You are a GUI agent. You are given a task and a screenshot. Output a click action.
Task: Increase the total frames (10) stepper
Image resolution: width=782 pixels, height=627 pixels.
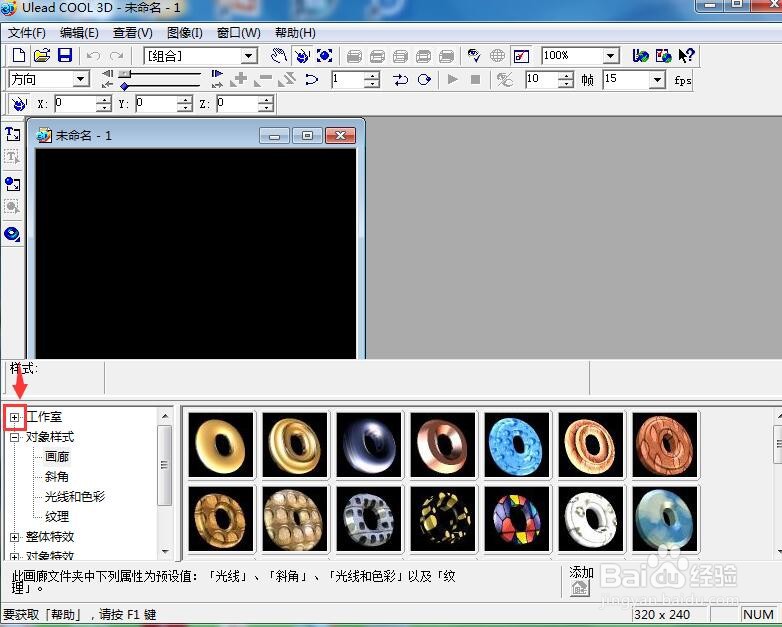566,75
